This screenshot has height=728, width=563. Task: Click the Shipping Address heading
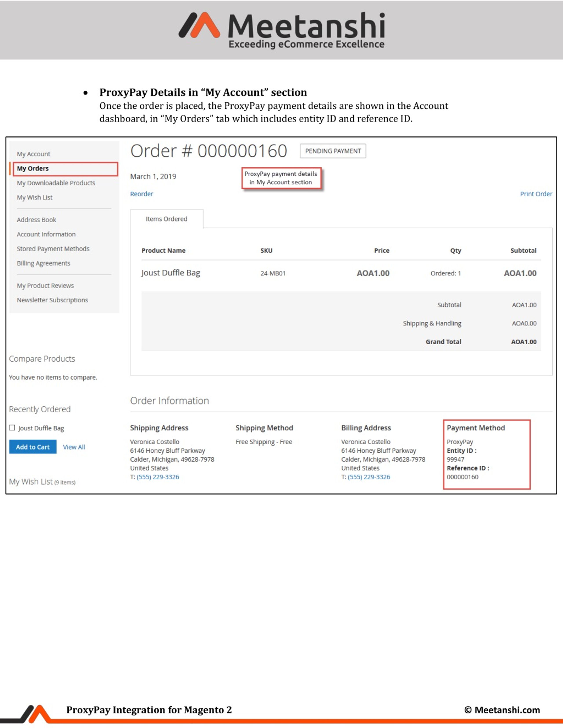[159, 428]
